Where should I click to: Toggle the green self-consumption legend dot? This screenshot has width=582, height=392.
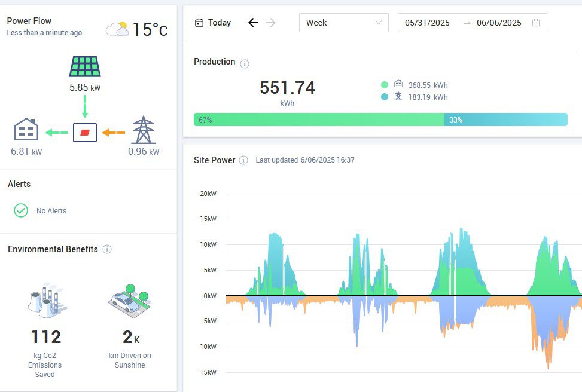pyautogui.click(x=385, y=85)
